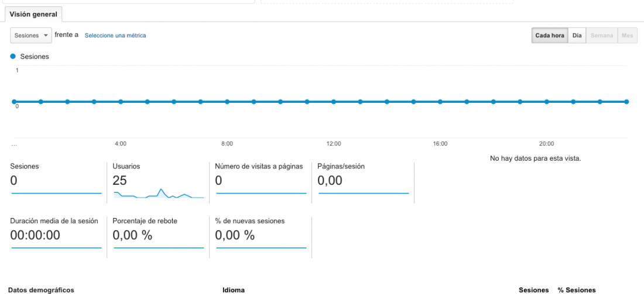Click the Idioma column heading
644x294 pixels.
coord(233,290)
